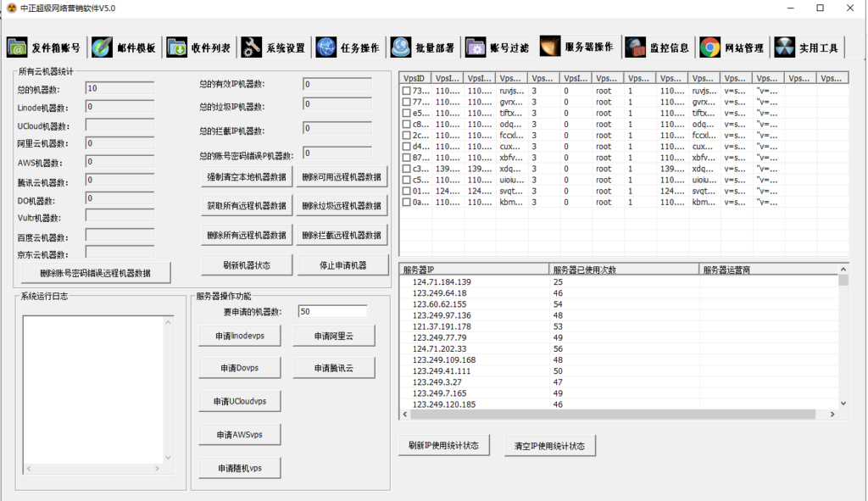The height and width of the screenshot is (501, 868).
Task: Select checkbox of VpsID d4 row
Action: 406,146
